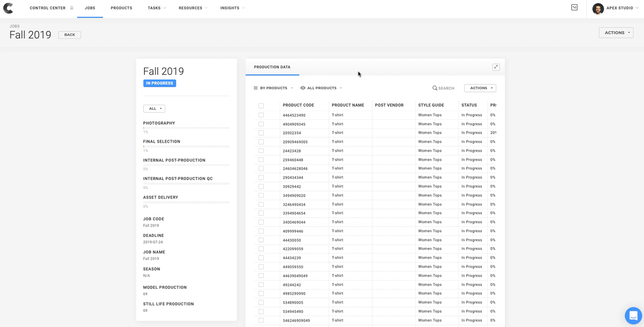The width and height of the screenshot is (644, 327).
Task: Open the page-level Actions dropdown
Action: tap(616, 33)
